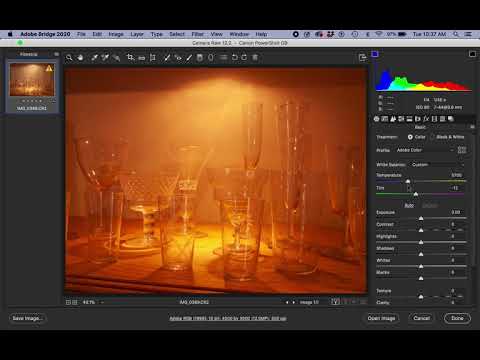Select the Graduated Filter tool
This screenshot has width=480, height=360.
coord(200,58)
